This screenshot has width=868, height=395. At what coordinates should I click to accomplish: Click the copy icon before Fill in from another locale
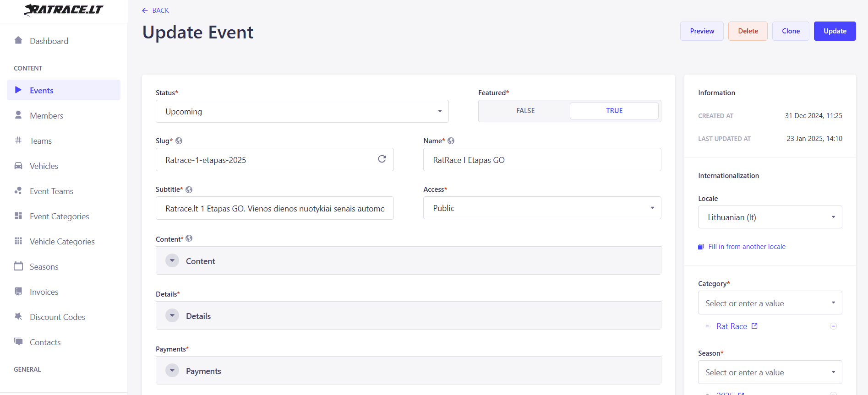coord(701,247)
